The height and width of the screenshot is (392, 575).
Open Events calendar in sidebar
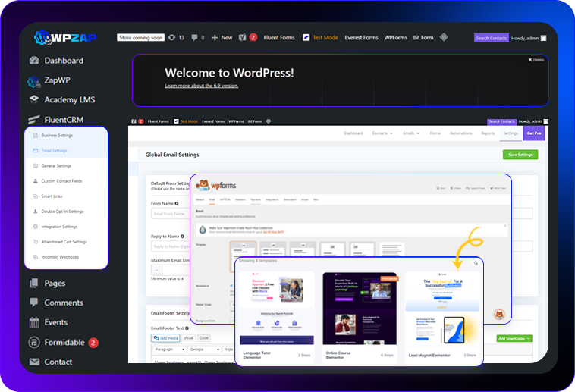pyautogui.click(x=55, y=322)
